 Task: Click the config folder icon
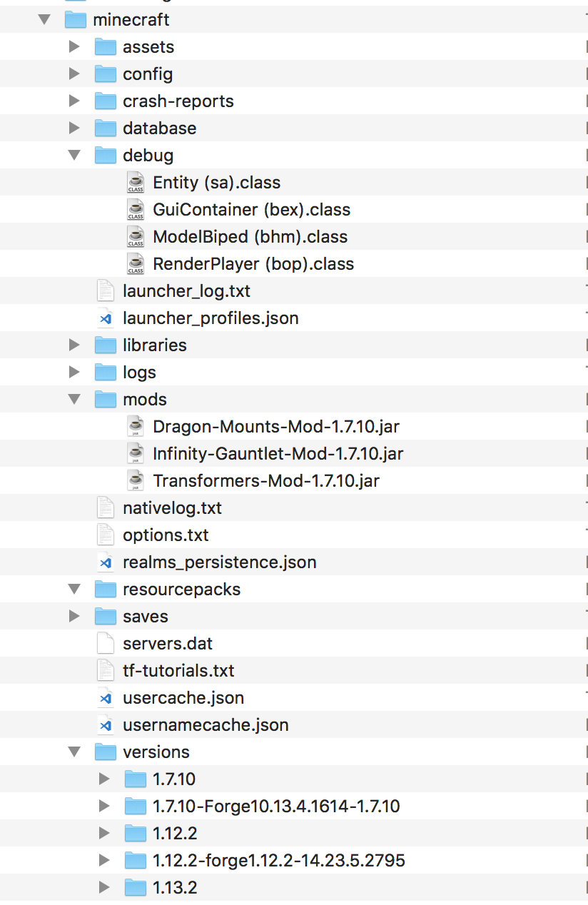pyautogui.click(x=105, y=74)
